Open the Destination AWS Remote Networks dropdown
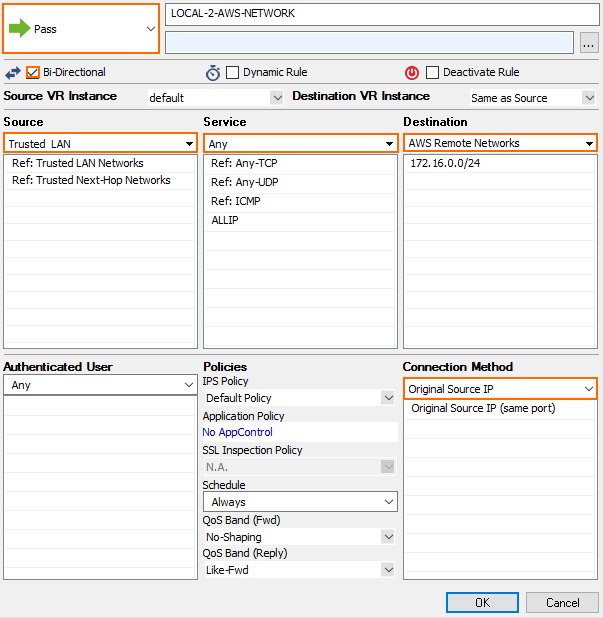 click(x=589, y=144)
